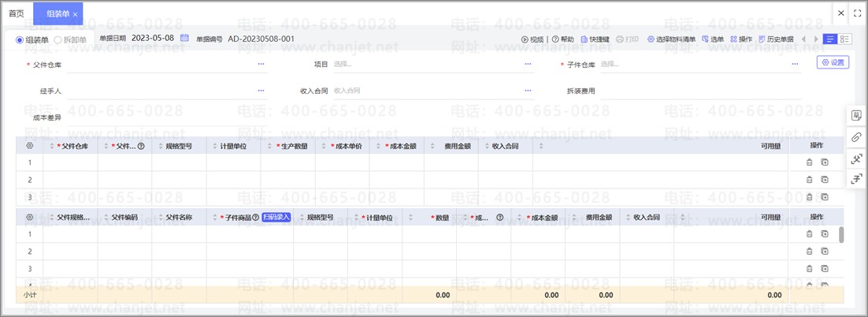Open the 帮助 link
Image resolution: width=868 pixels, height=317 pixels.
coord(563,39)
